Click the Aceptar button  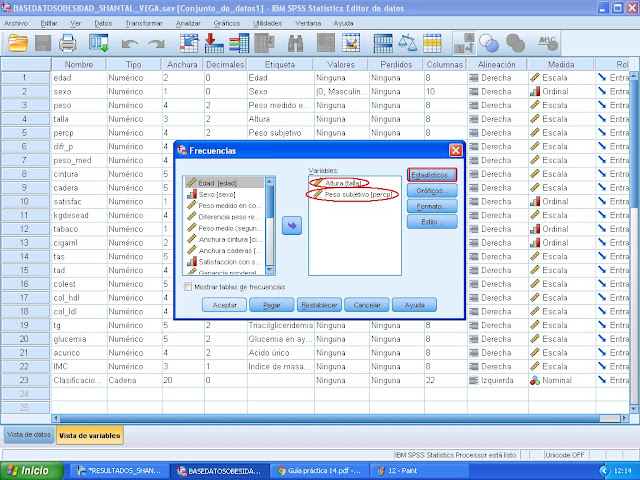[x=224, y=304]
